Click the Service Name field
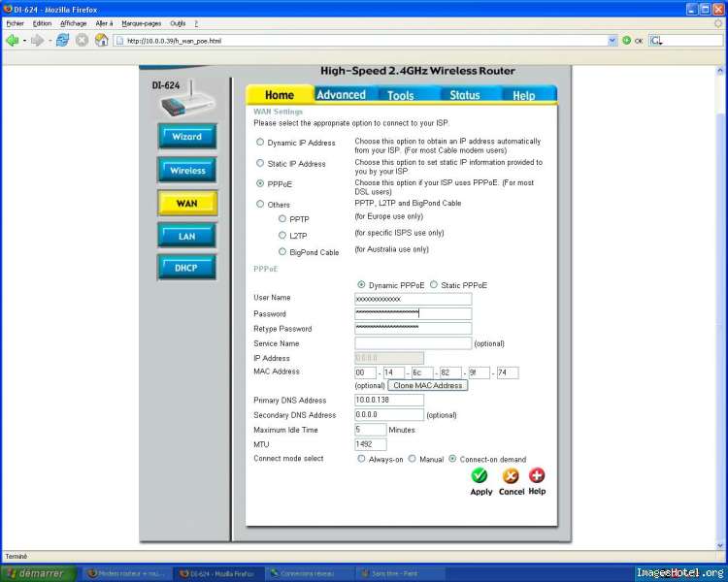The height and width of the screenshot is (582, 728). [414, 343]
